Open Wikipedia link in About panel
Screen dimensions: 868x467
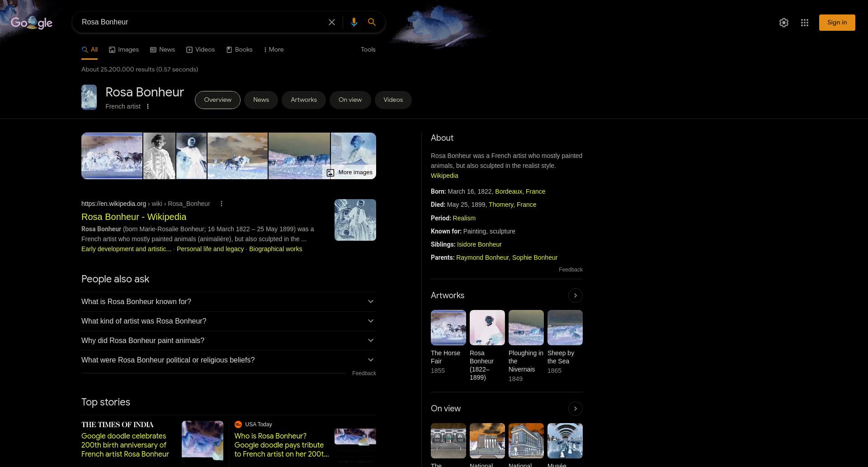[444, 176]
